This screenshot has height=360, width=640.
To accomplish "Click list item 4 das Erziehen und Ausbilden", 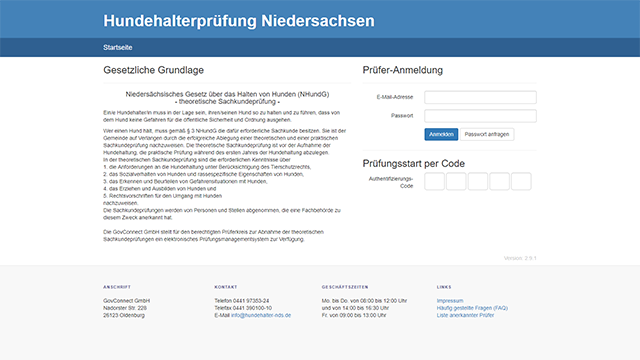I will point(160,189).
